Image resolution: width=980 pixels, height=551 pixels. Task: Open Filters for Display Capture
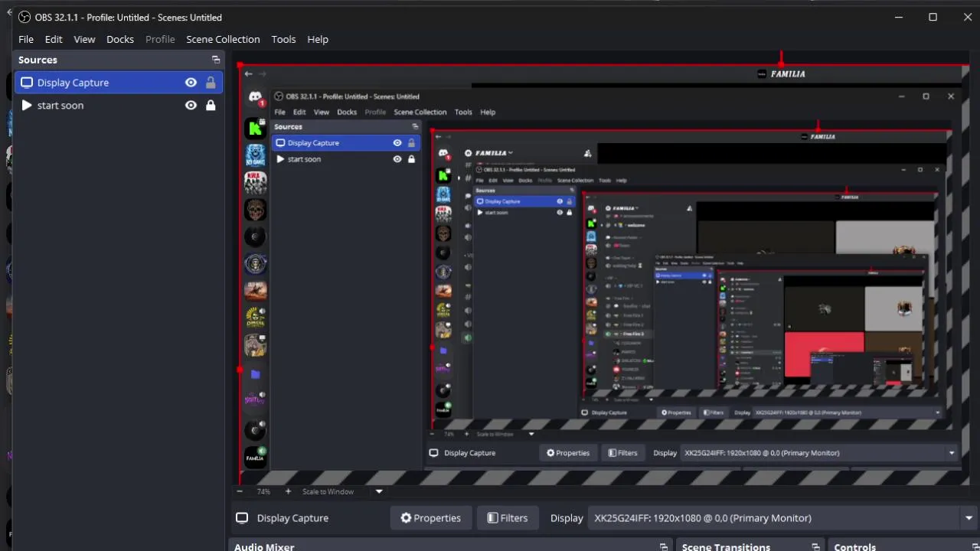(x=508, y=518)
